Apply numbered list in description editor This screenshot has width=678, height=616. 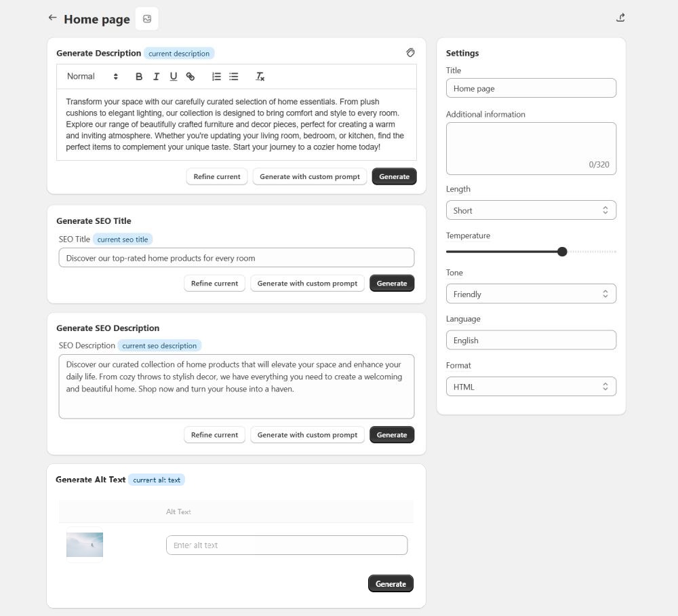216,77
